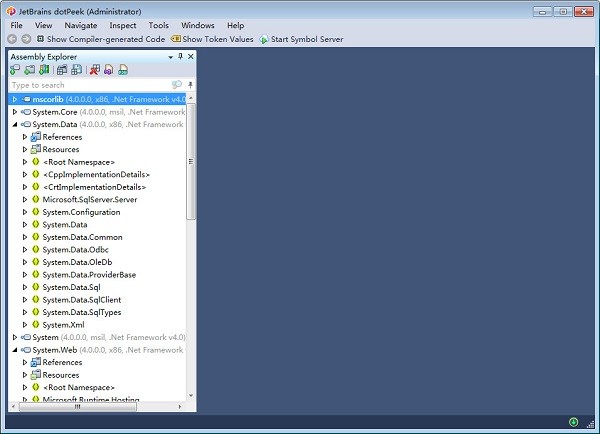Open the View menu
The image size is (600, 434).
[x=44, y=25]
